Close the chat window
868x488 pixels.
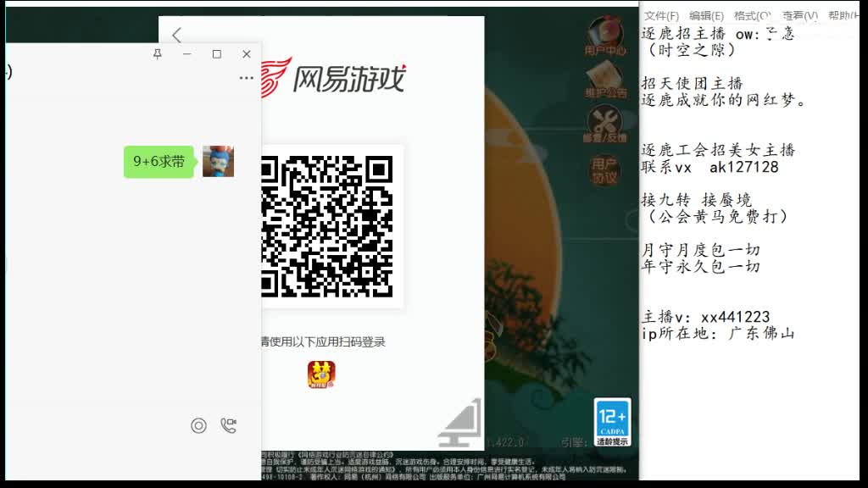point(247,53)
